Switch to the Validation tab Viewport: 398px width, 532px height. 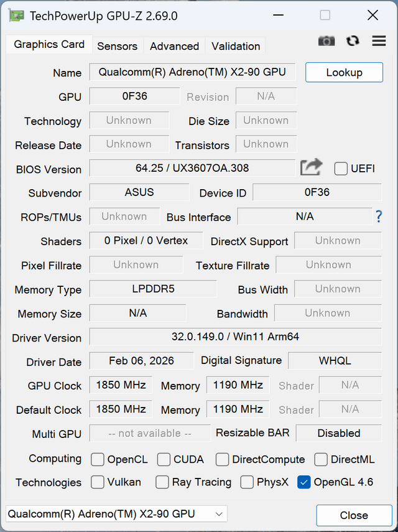236,46
